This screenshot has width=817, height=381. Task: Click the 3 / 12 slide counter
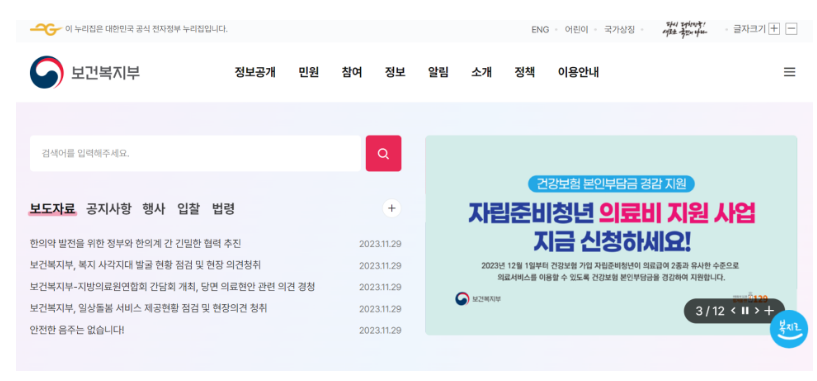[x=710, y=311]
